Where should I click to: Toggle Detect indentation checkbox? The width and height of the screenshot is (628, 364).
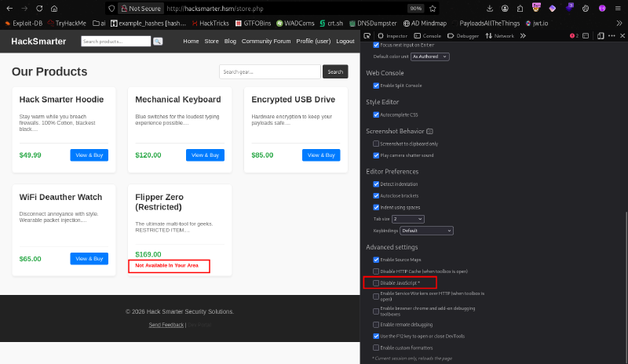click(x=376, y=184)
